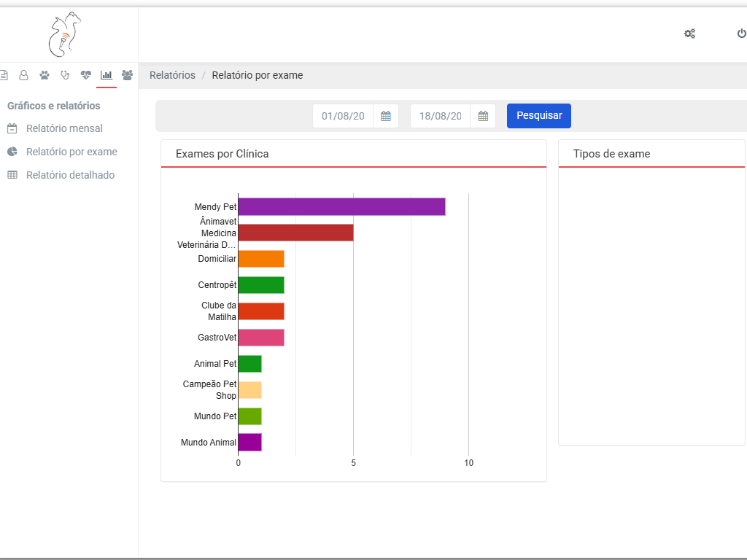Click the power logout icon
Image resolution: width=747 pixels, height=560 pixels.
[741, 34]
